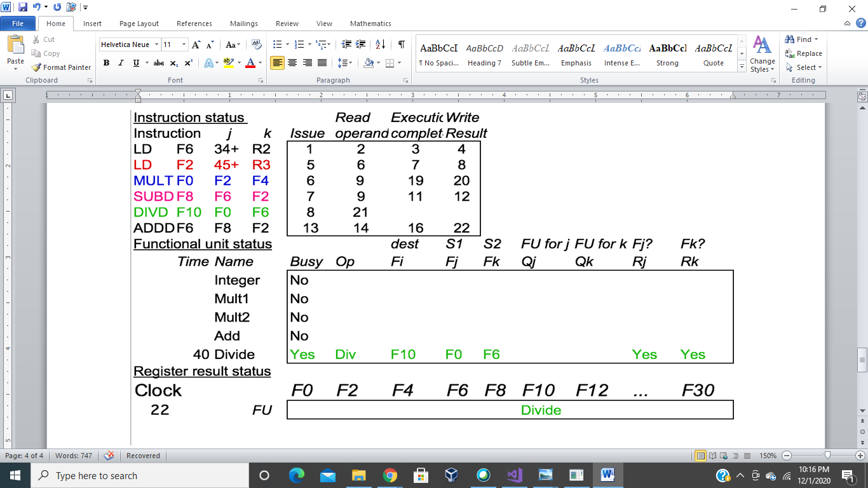Click the Shrink Font icon

click(209, 44)
